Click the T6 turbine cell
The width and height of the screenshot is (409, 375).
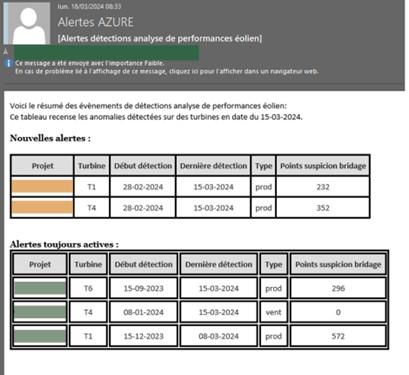coord(88,288)
